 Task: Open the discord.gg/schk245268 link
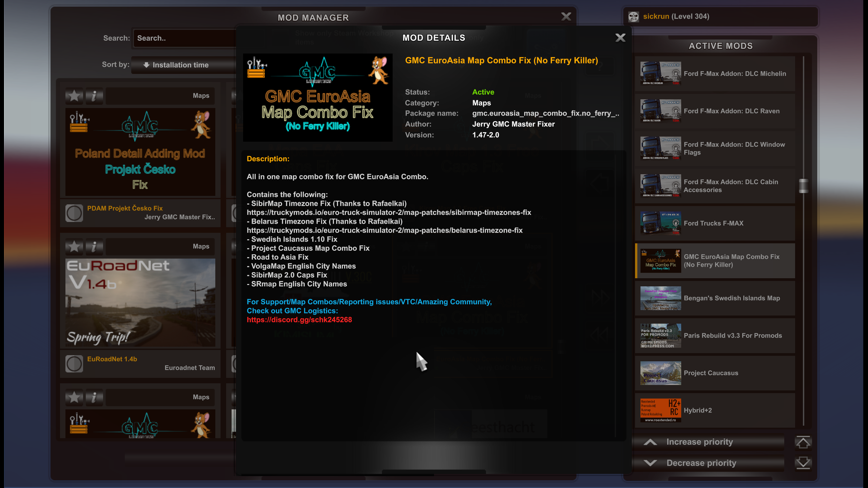(299, 320)
